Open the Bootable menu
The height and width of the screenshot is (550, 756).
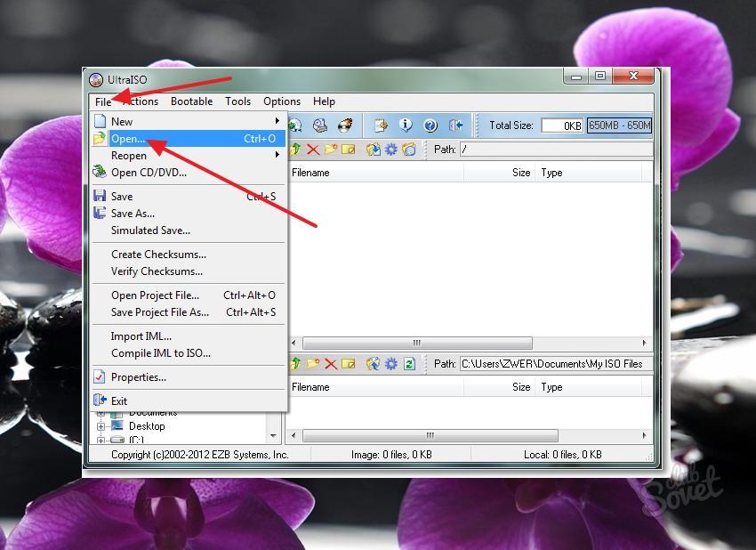191,101
